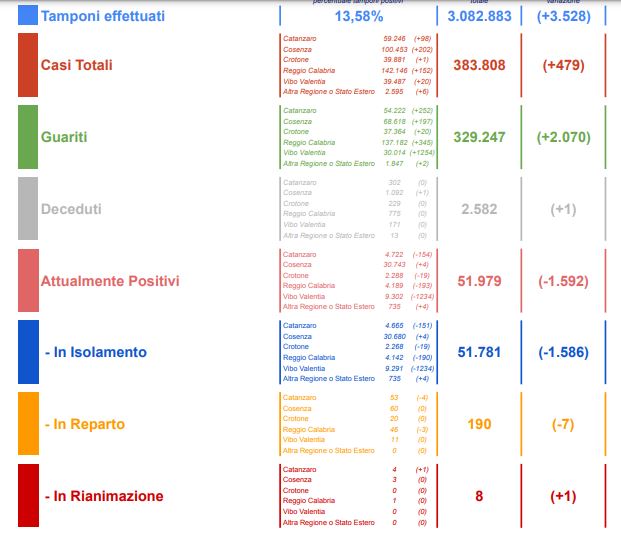
Task: Click Vibo Valentia under Guariti
Action: point(304,153)
